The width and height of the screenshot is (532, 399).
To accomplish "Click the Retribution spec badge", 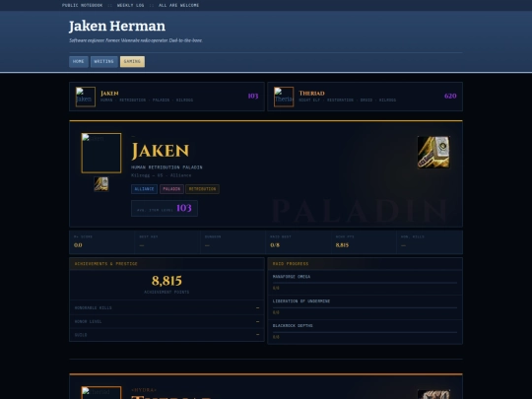I will [x=203, y=189].
